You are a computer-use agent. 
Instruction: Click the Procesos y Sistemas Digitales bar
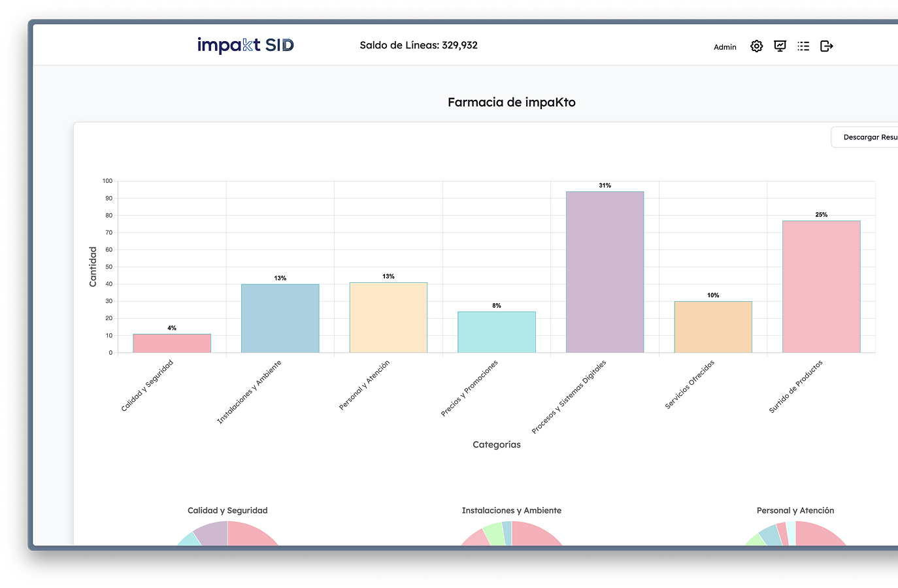click(x=605, y=271)
